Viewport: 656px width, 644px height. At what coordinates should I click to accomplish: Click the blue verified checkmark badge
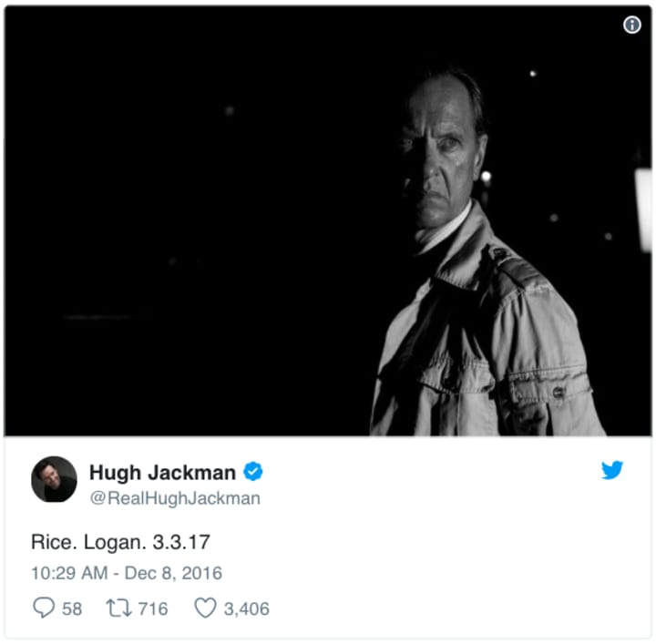252,472
